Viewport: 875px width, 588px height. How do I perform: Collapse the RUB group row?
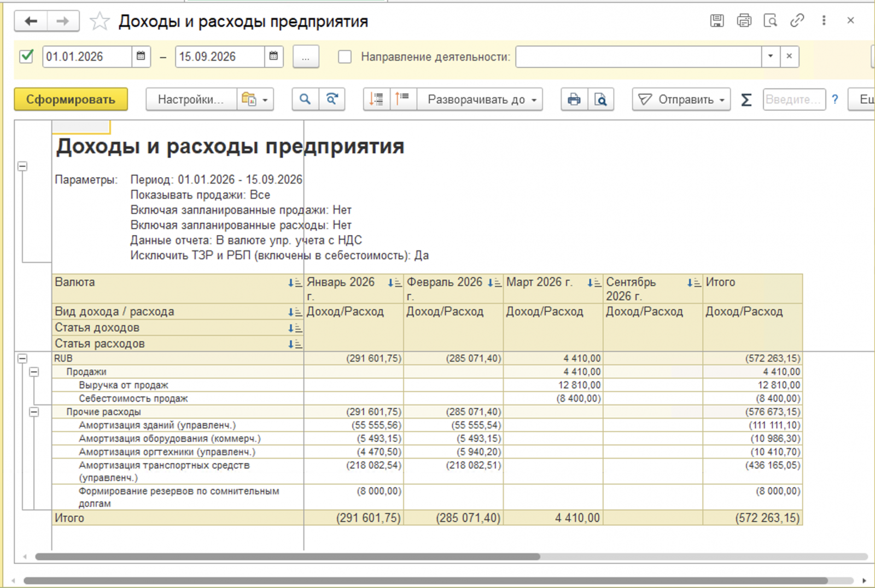point(22,359)
